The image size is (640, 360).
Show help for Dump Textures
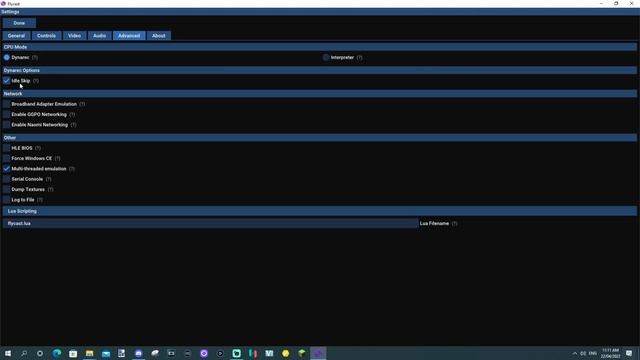pyautogui.click(x=51, y=189)
